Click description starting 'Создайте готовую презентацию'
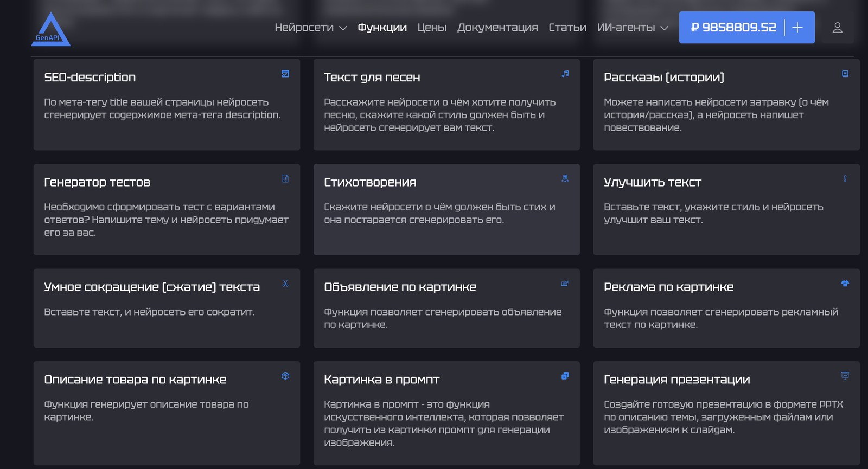The image size is (868, 469). pos(724,417)
